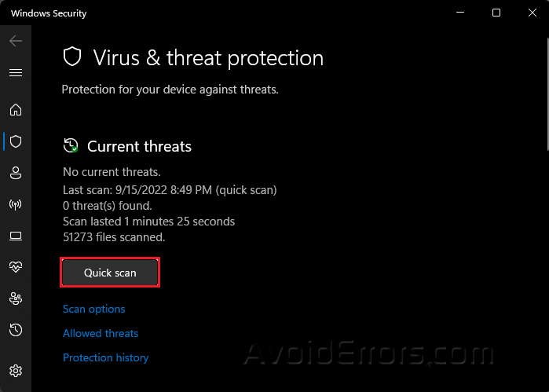Click the laptop icon in the sidebar
This screenshot has height=392, width=549.
click(16, 236)
